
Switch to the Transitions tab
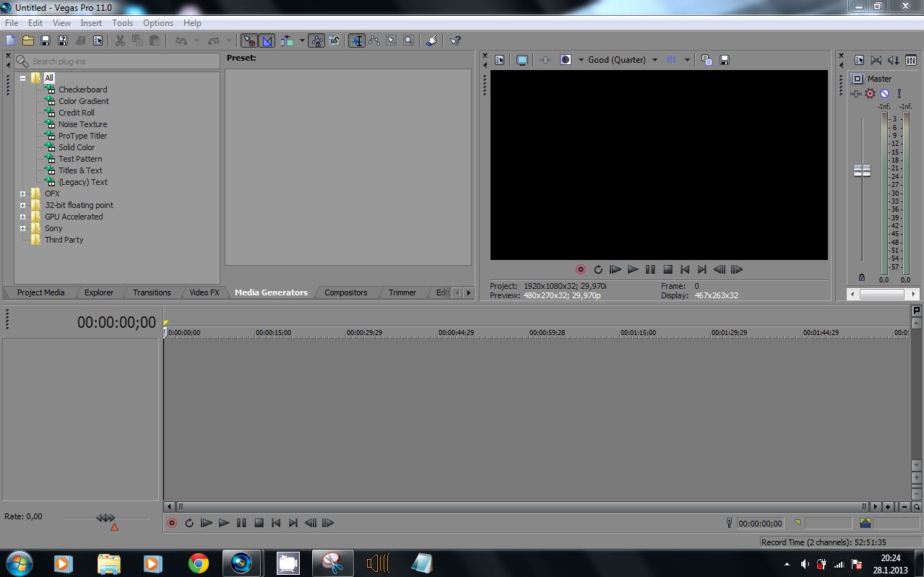tap(152, 292)
